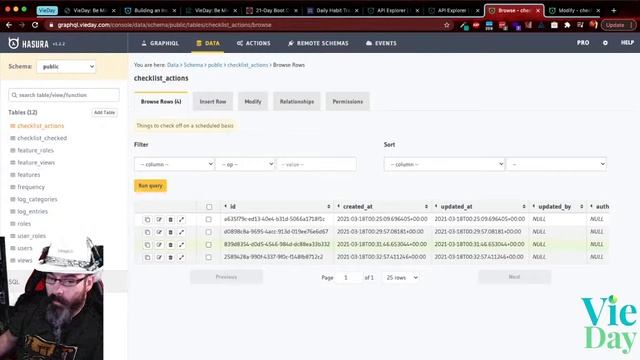Toggle sort arrows on updated_at column

click(524, 207)
